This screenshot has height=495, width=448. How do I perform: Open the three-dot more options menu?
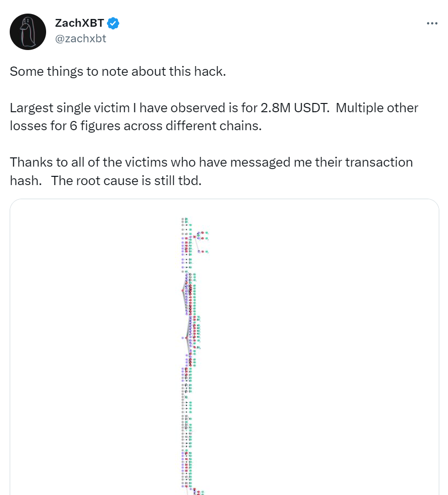[432, 23]
